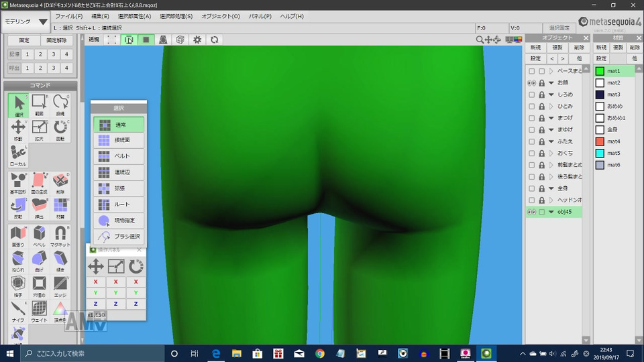This screenshot has height=362, width=644.
Task: Select the 削除 delete tool
Action: pyautogui.click(x=60, y=183)
